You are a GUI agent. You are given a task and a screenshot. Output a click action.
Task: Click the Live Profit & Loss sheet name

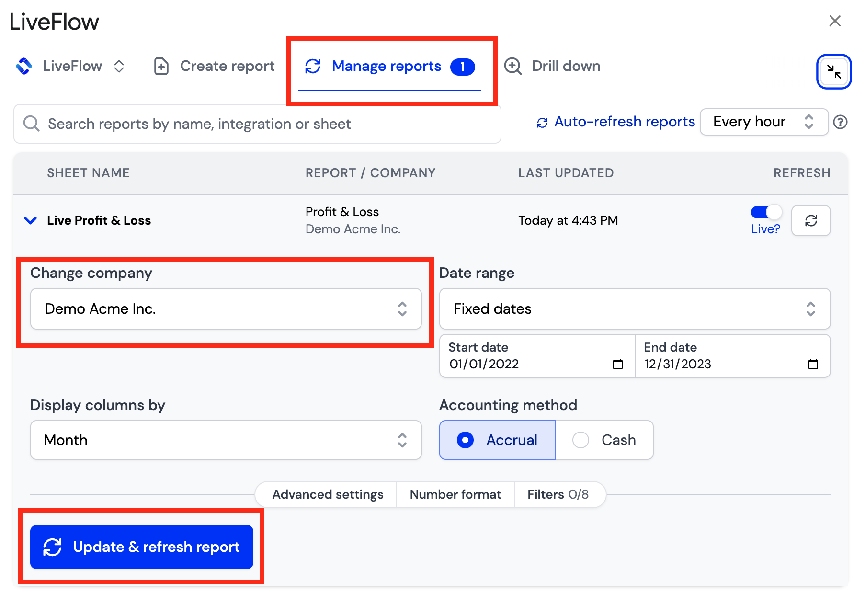pyautogui.click(x=99, y=220)
